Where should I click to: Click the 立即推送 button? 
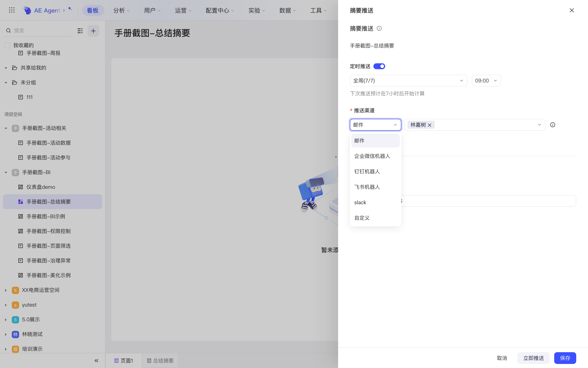coord(533,358)
